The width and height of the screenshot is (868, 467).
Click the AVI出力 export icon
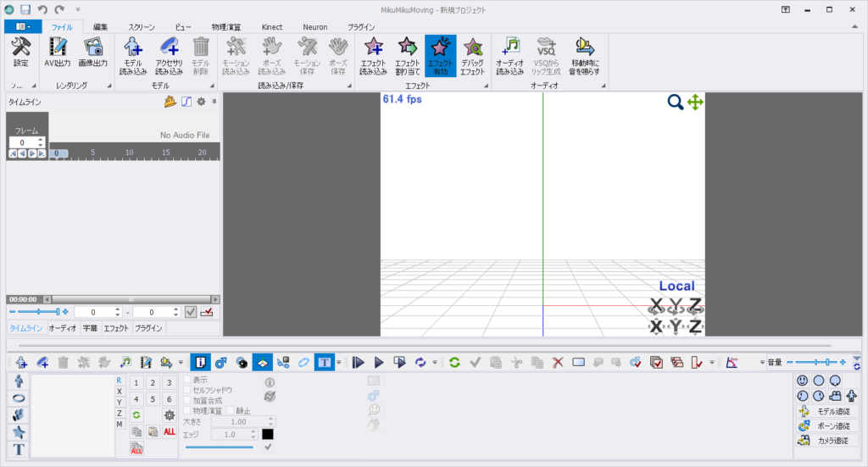58,56
